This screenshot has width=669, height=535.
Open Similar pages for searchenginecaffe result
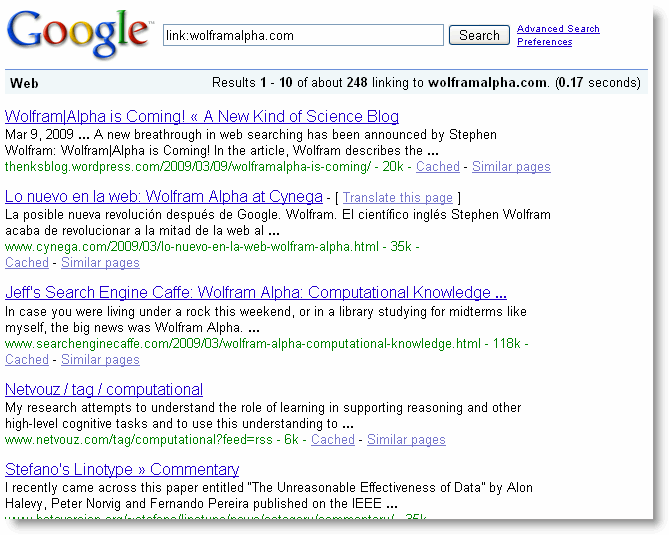pos(100,359)
